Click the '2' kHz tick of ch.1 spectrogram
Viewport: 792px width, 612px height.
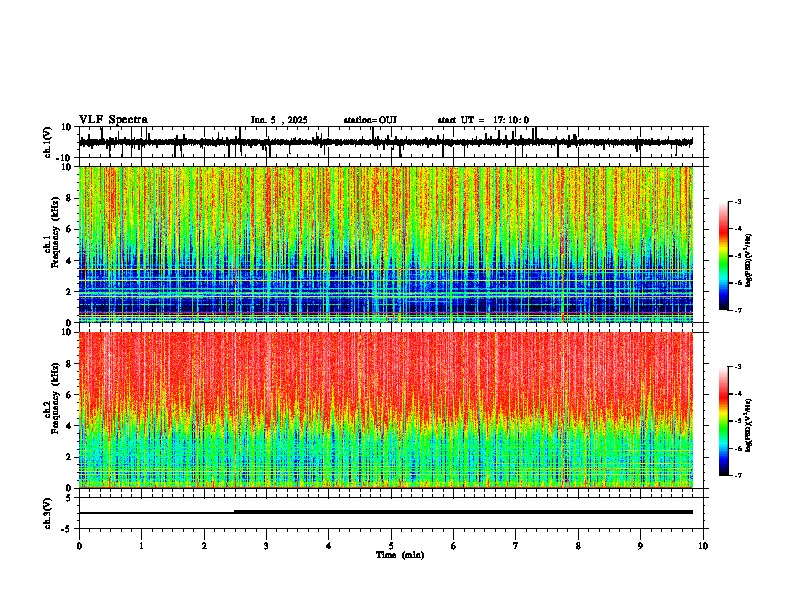coord(69,292)
